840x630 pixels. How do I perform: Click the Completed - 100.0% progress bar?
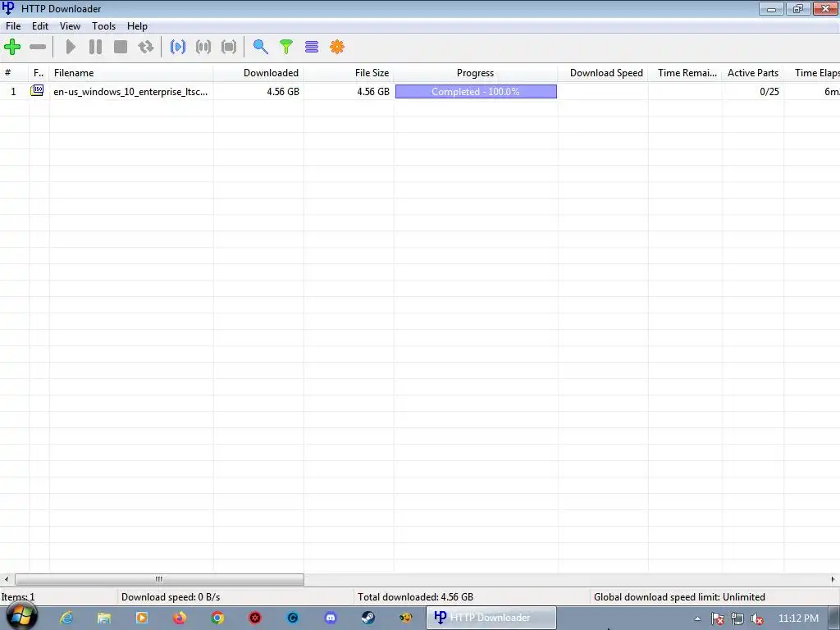coord(476,92)
